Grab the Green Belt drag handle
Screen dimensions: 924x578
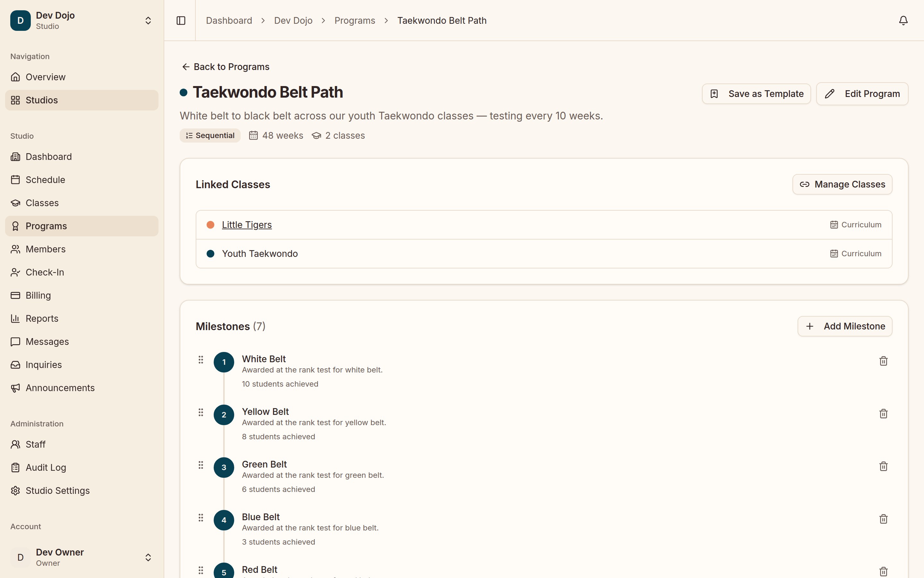[201, 465]
